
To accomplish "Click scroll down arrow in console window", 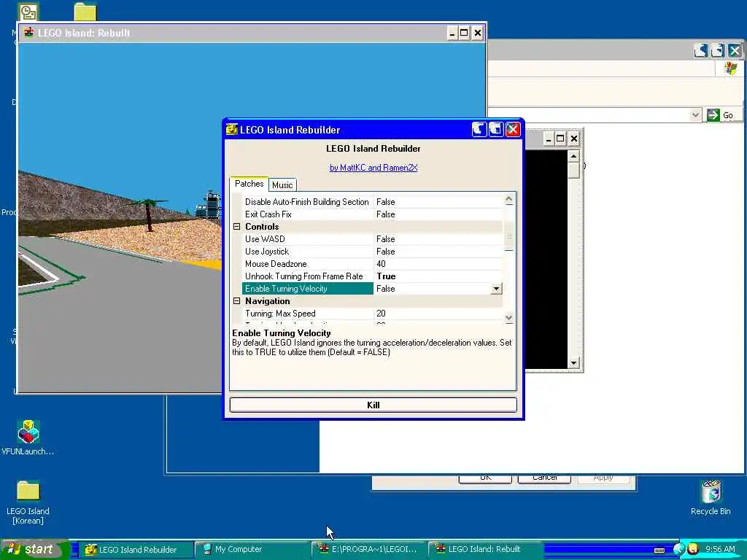I will point(573,363).
